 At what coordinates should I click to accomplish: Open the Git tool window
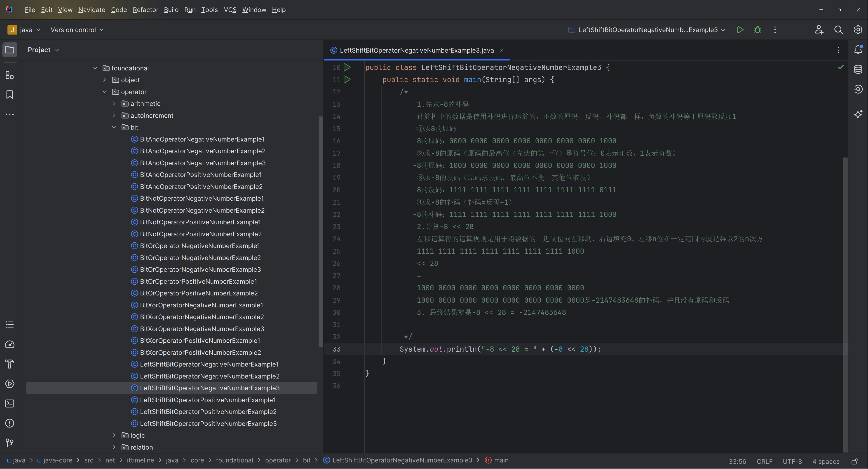10,443
